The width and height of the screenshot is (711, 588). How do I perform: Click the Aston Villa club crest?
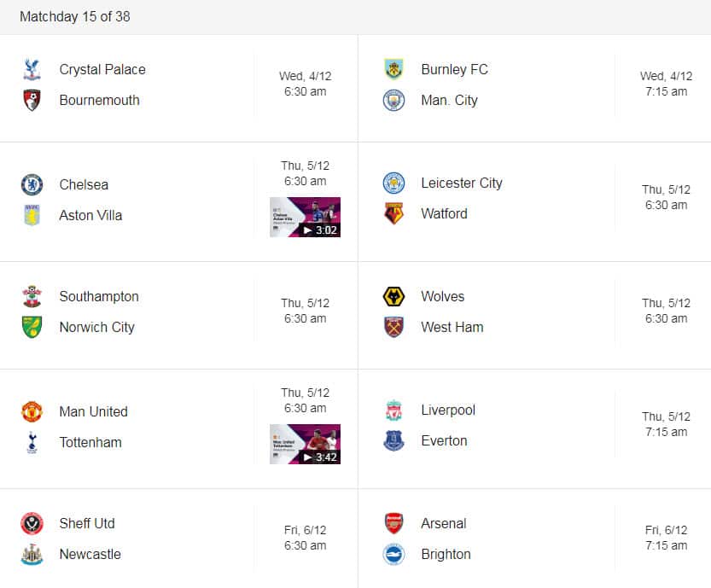[32, 215]
